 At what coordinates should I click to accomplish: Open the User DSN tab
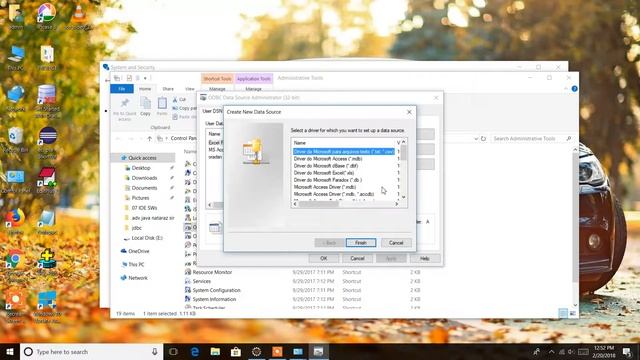(x=212, y=111)
